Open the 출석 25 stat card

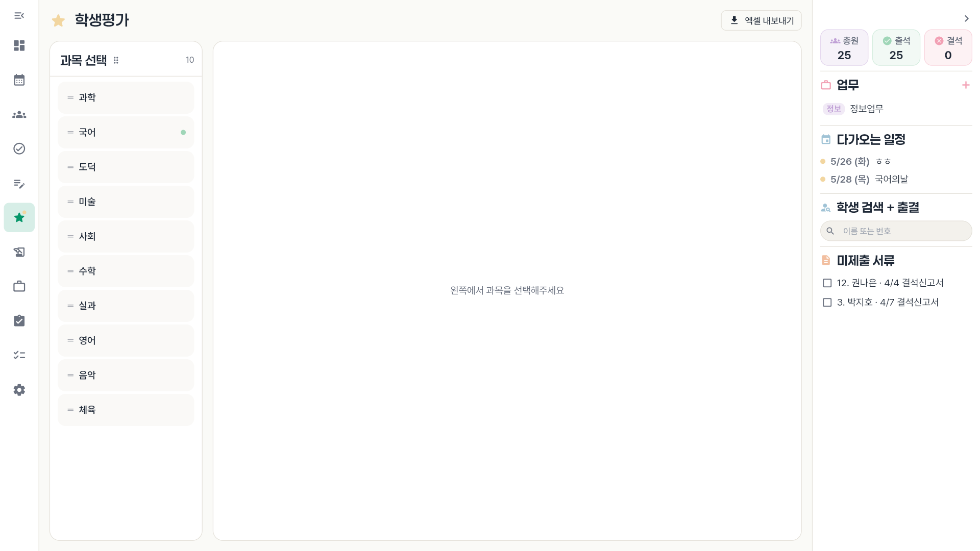coord(896,47)
